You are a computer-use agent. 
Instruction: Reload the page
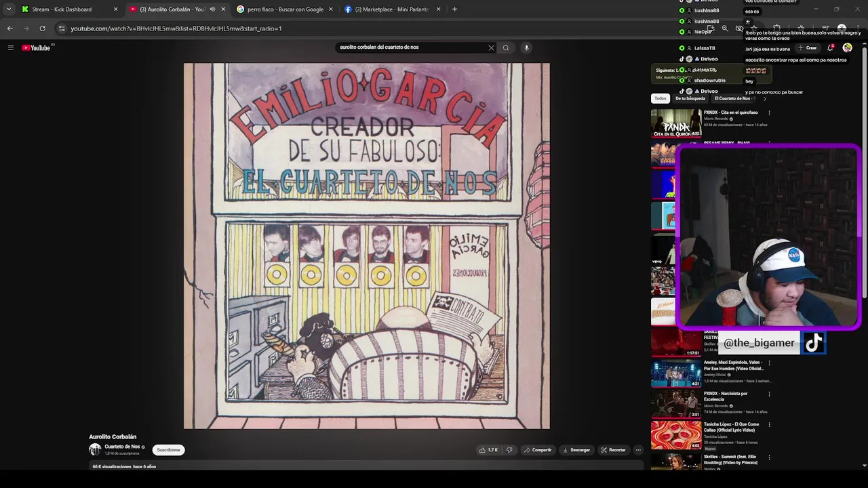pyautogui.click(x=42, y=28)
